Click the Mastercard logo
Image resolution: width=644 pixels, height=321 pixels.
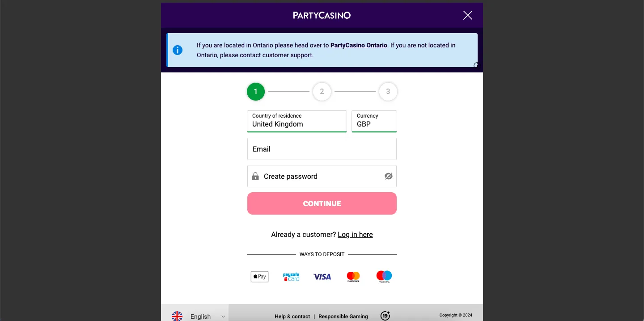(353, 277)
